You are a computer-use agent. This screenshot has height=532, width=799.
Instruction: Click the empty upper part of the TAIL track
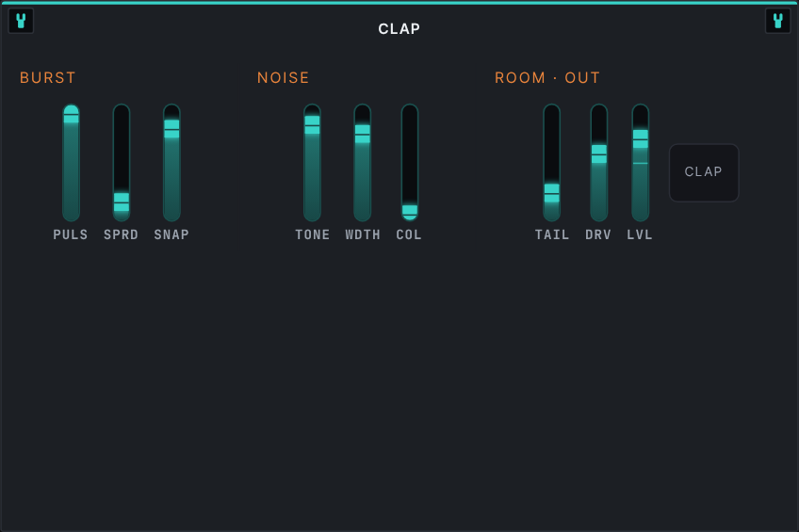(x=552, y=142)
